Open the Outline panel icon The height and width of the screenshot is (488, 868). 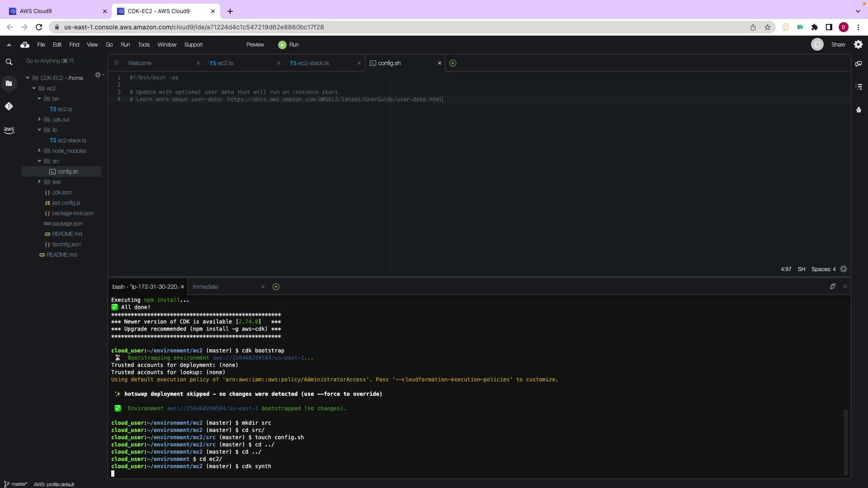859,87
